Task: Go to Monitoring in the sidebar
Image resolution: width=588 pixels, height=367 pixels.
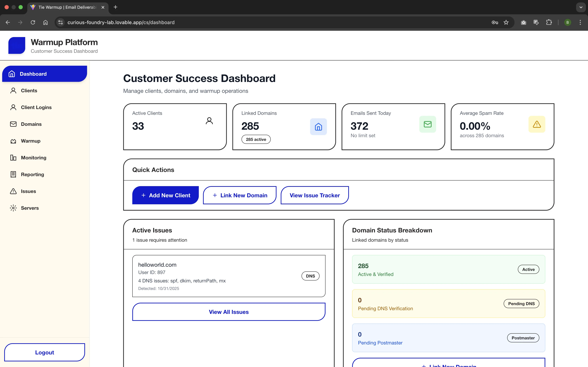Action: point(34,158)
